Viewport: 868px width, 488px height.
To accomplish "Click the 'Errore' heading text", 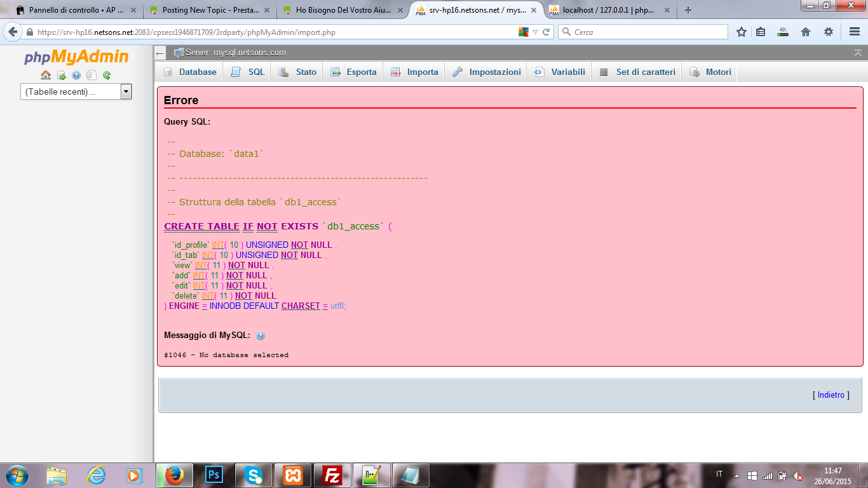I will pyautogui.click(x=181, y=100).
